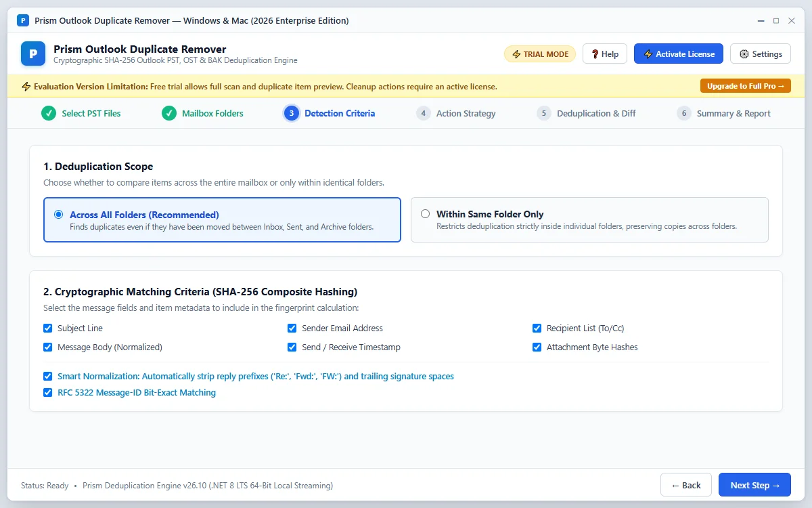Maximize the application window
The width and height of the screenshot is (812, 508).
(776, 20)
